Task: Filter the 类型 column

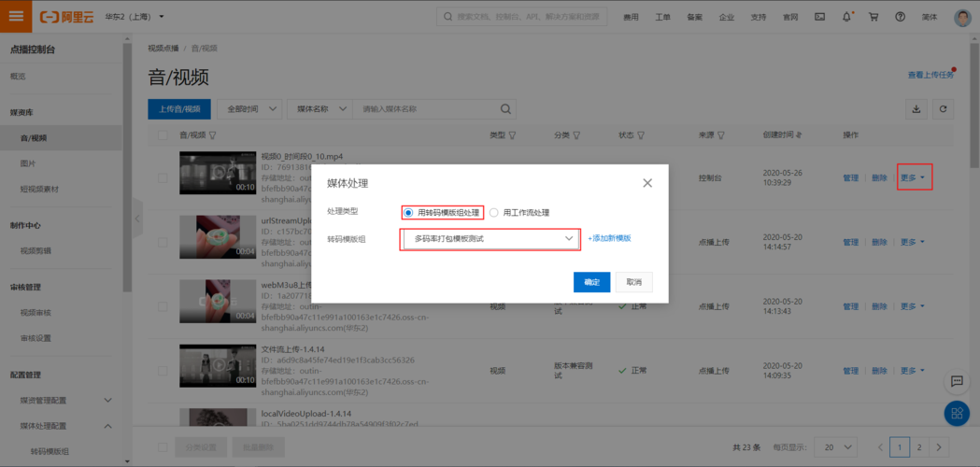Action: click(x=512, y=135)
